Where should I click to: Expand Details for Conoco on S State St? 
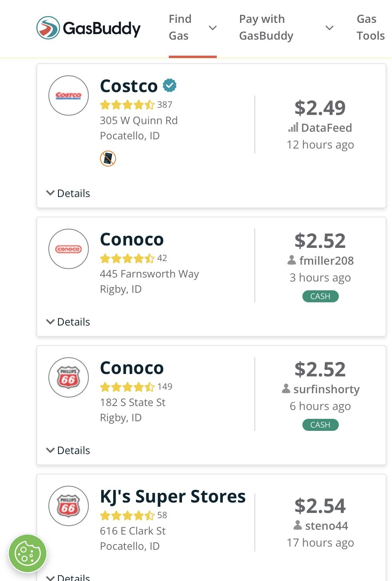[68, 450]
